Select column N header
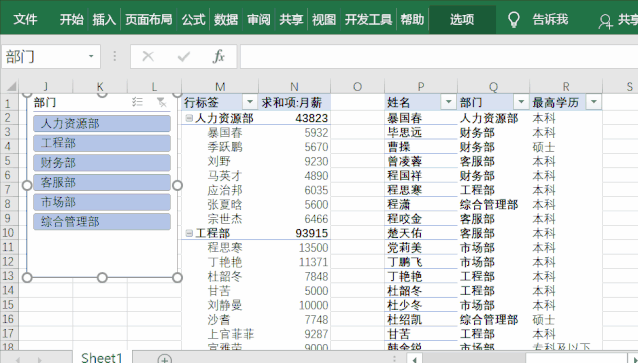Screen dimensions: 638x363 (294, 86)
